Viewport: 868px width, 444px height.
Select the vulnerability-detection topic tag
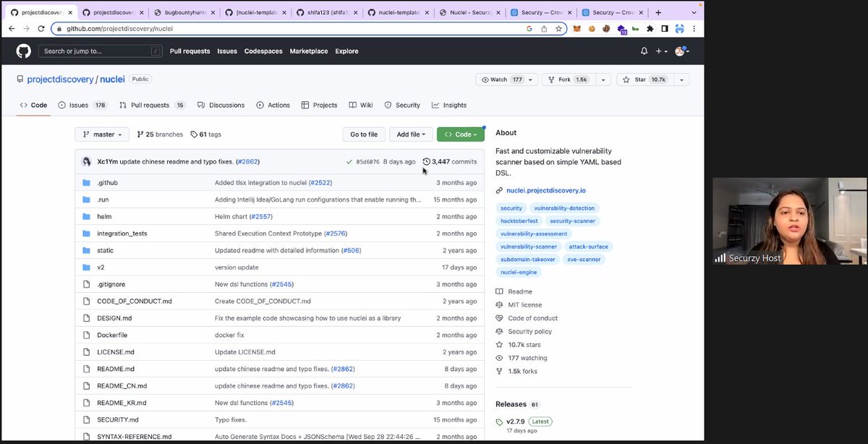[x=564, y=208]
